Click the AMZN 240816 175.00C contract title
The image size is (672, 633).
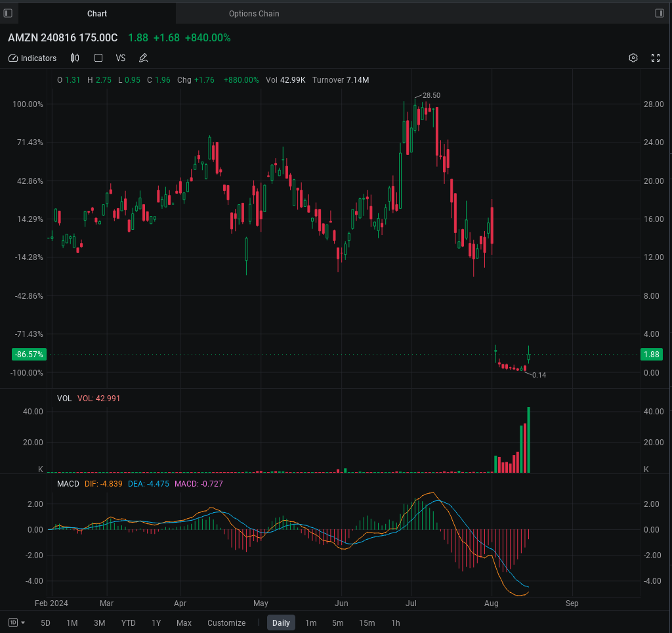point(62,37)
